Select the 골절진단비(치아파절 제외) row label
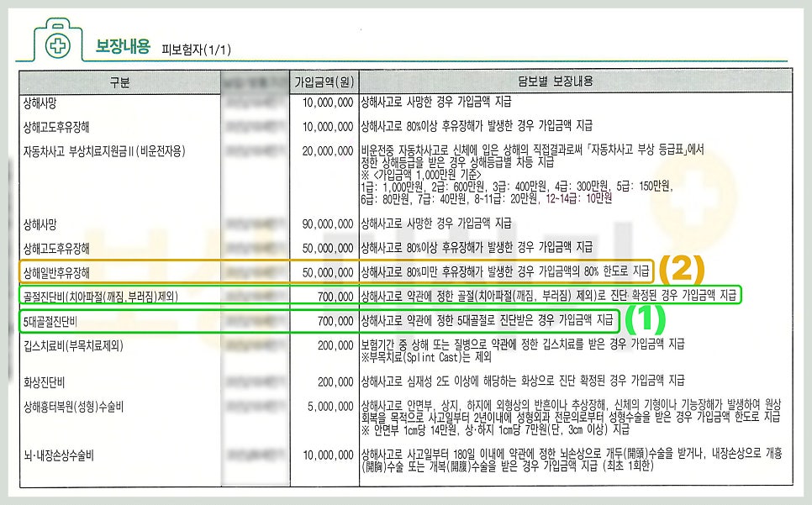Viewport: 812px width, 505px height. tap(100, 297)
